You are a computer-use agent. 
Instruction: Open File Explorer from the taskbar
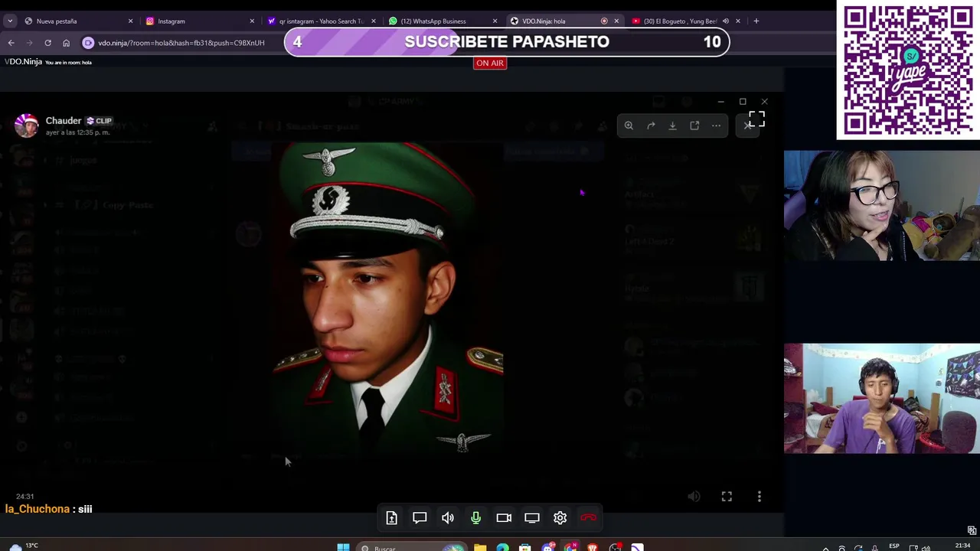pos(480,547)
